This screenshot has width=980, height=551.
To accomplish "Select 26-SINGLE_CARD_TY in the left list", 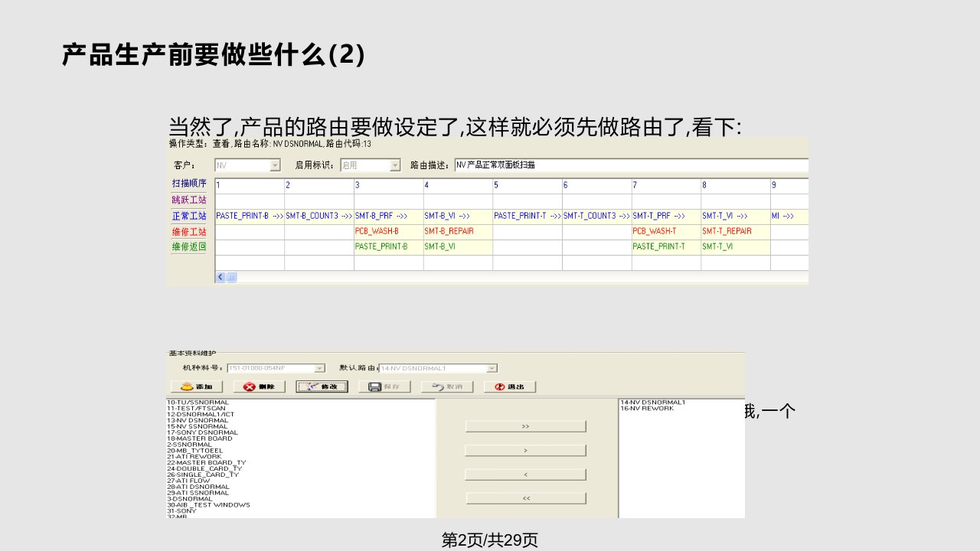I will pyautogui.click(x=203, y=474).
